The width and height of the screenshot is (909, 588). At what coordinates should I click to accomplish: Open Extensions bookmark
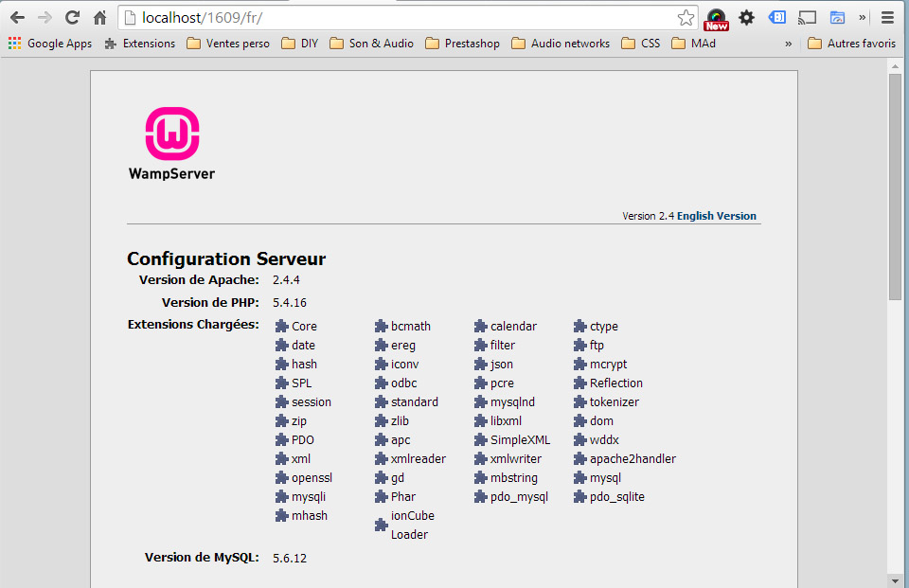point(140,44)
